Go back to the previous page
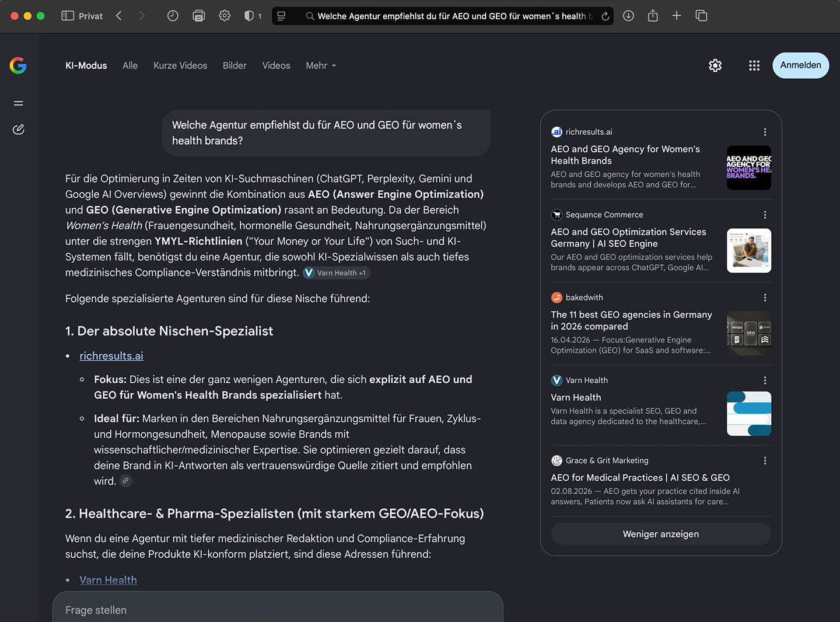 point(119,16)
